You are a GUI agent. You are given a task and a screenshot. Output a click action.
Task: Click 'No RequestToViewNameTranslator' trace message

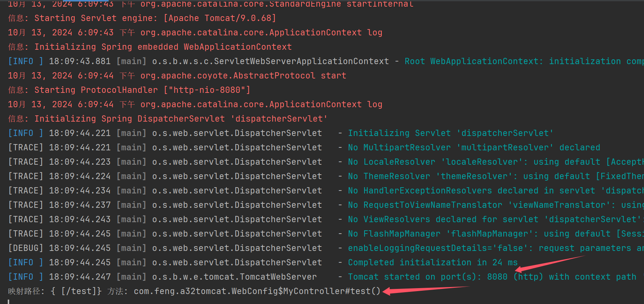[496, 205]
